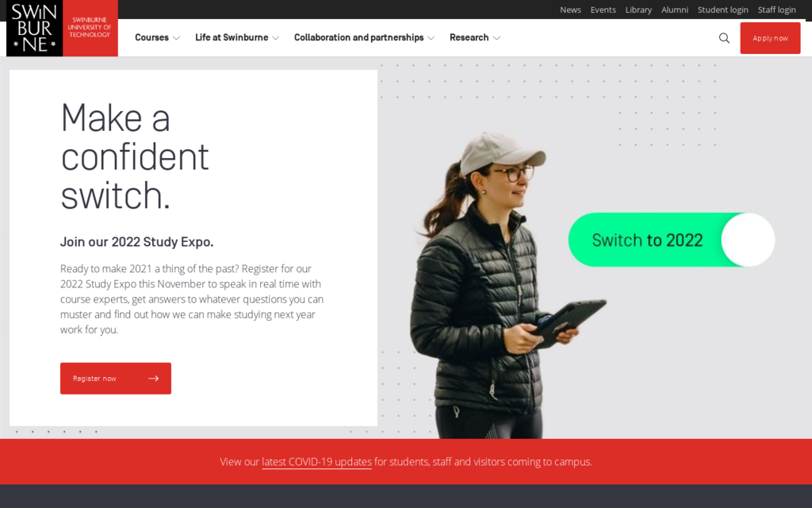812x508 pixels.
Task: Open the News link
Action: click(x=570, y=10)
